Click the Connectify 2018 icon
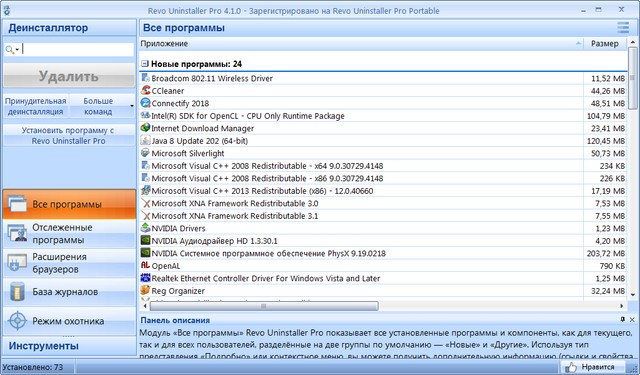The width and height of the screenshot is (640, 375). [145, 103]
